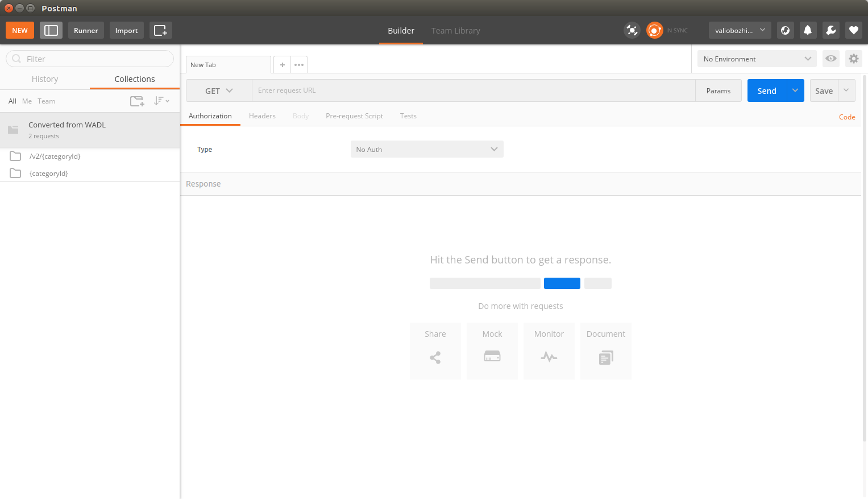Click the Monitor icon tile
Image resolution: width=868 pixels, height=499 pixels.
(x=549, y=351)
